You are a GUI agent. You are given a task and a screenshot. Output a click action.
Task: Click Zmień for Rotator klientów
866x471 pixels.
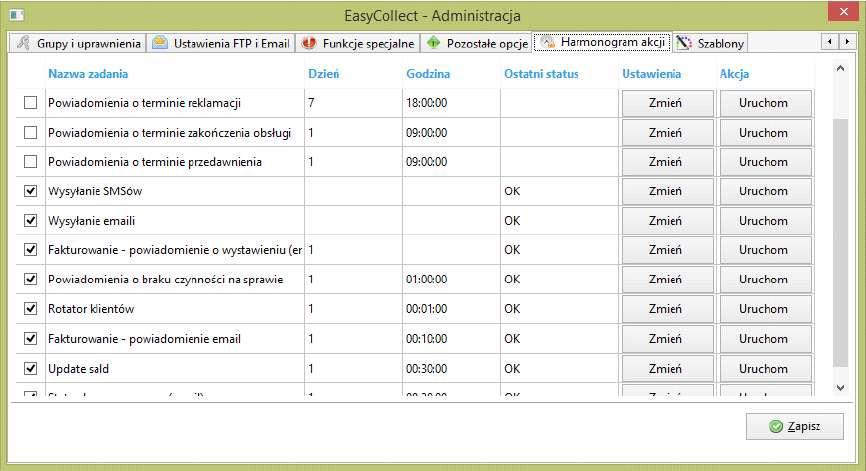[667, 309]
